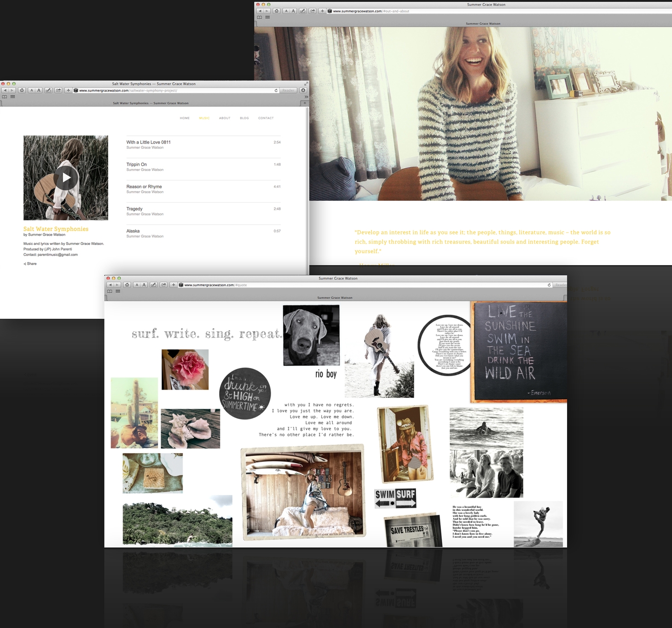Open ABOUT in site navigation

(225, 118)
